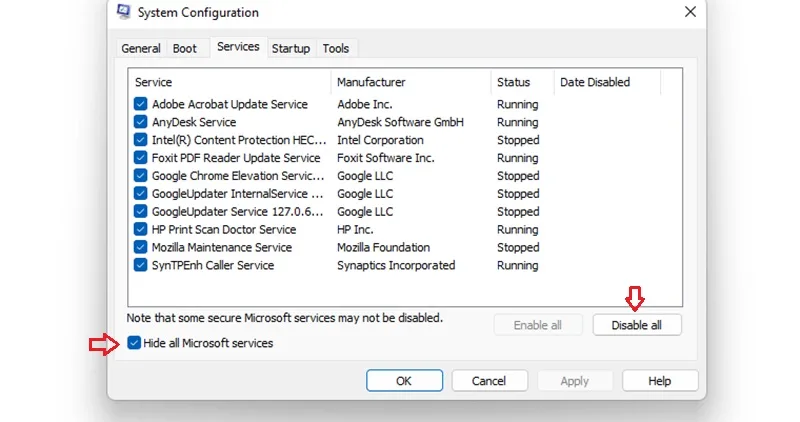Screen dimensions: 800x422
Task: Uncheck Foxit PDF Reader Update Service
Action: 140,158
